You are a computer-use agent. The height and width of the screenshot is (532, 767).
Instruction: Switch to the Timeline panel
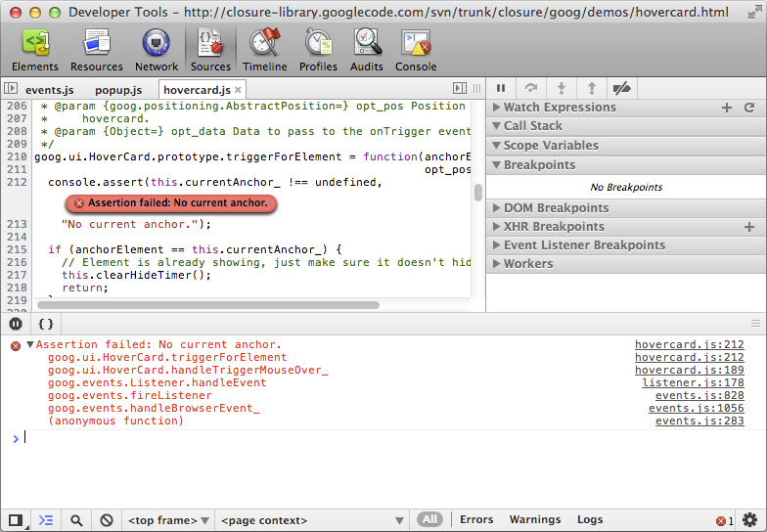[x=264, y=49]
